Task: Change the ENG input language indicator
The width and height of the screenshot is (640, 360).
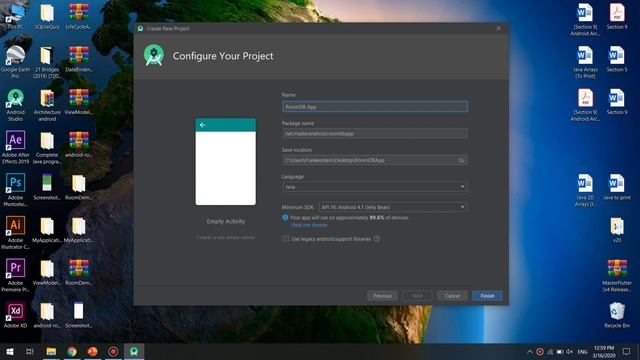Action: click(582, 352)
